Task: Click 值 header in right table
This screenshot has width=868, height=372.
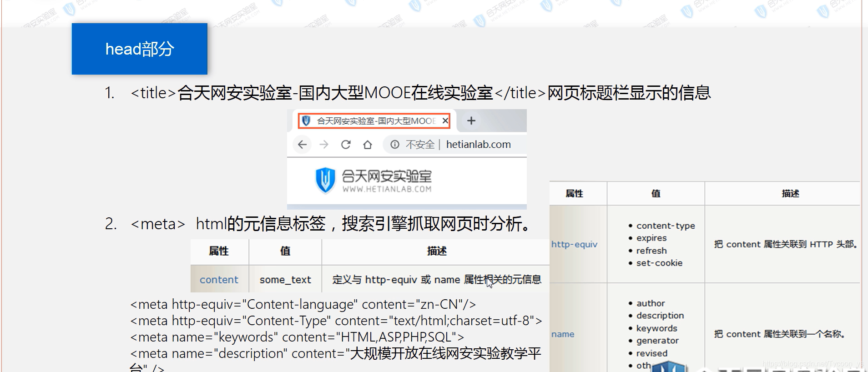Action: [656, 194]
